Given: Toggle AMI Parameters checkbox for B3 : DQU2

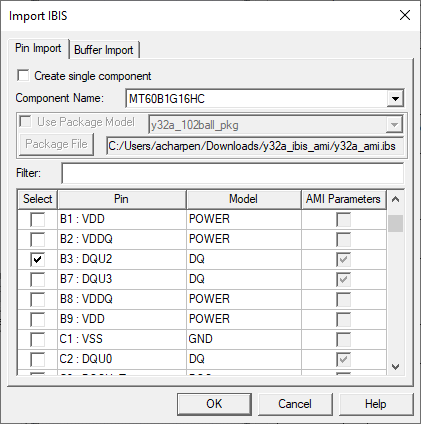Looking at the screenshot, I should [x=343, y=259].
